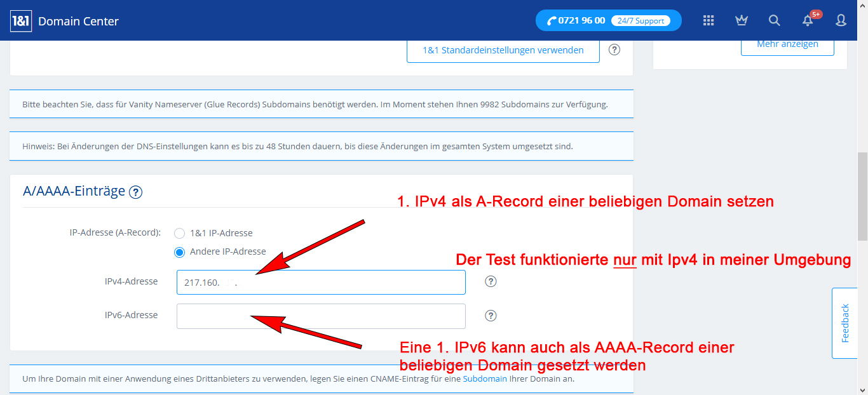Click the 1&1 logo in header
Viewport: 868px width, 395px height.
coord(21,21)
